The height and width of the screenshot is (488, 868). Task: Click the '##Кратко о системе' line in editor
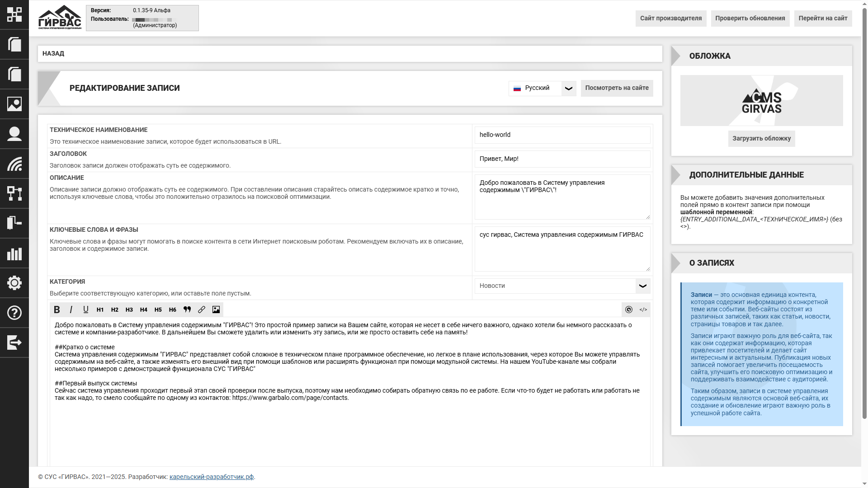point(85,347)
